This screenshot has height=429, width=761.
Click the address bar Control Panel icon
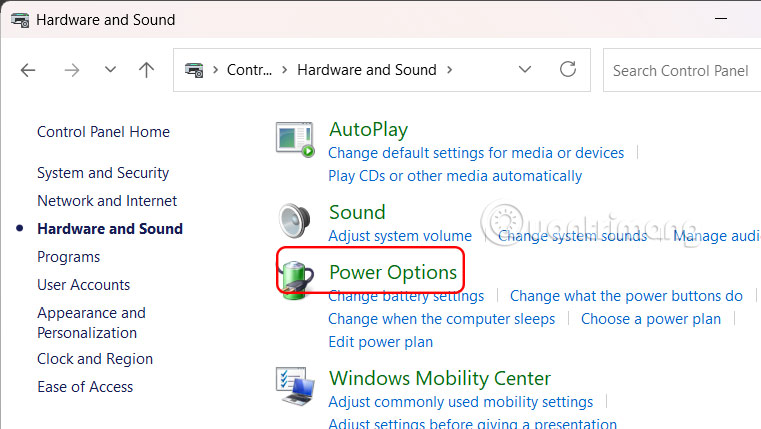pos(195,70)
